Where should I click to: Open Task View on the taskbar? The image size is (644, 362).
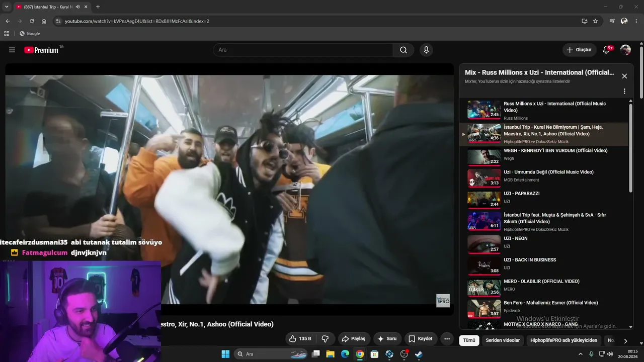click(315, 354)
